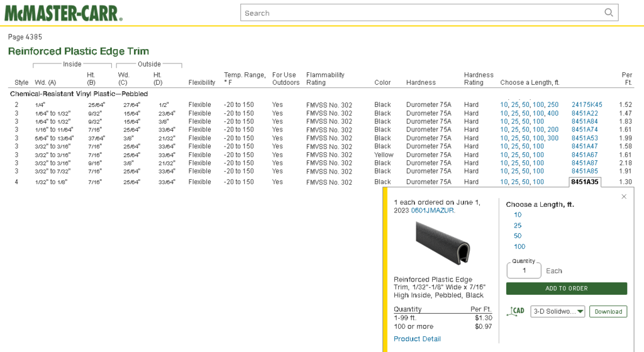Click the CAD icon in the popup
644x352 pixels.
tap(516, 311)
